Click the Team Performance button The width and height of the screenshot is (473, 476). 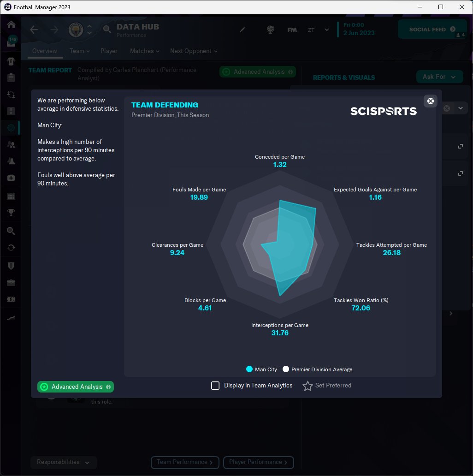click(185, 462)
